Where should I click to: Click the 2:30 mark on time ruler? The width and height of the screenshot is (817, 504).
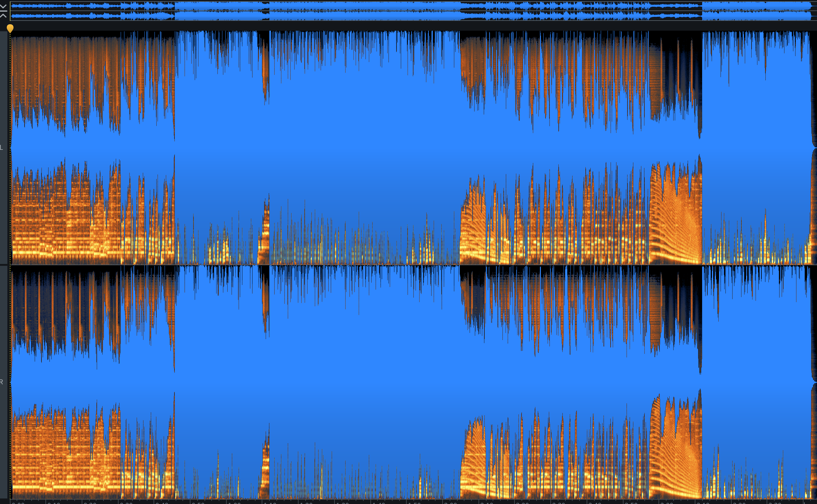(559, 503)
